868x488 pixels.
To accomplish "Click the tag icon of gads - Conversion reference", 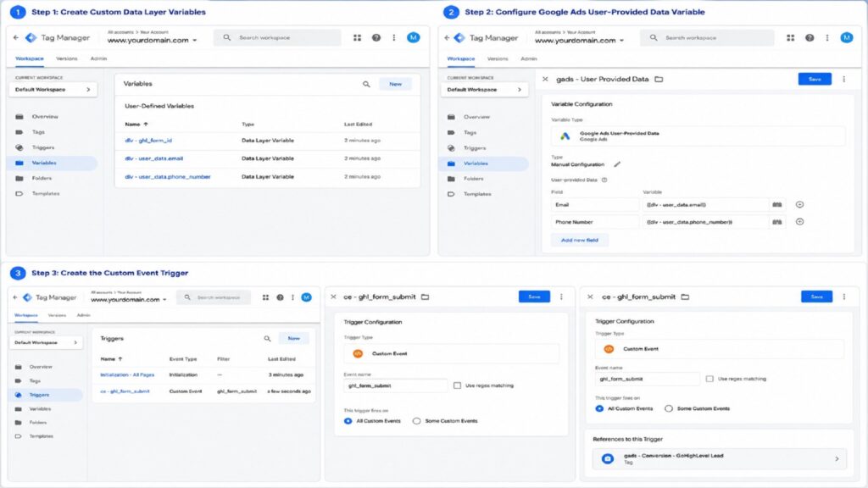I will click(607, 458).
